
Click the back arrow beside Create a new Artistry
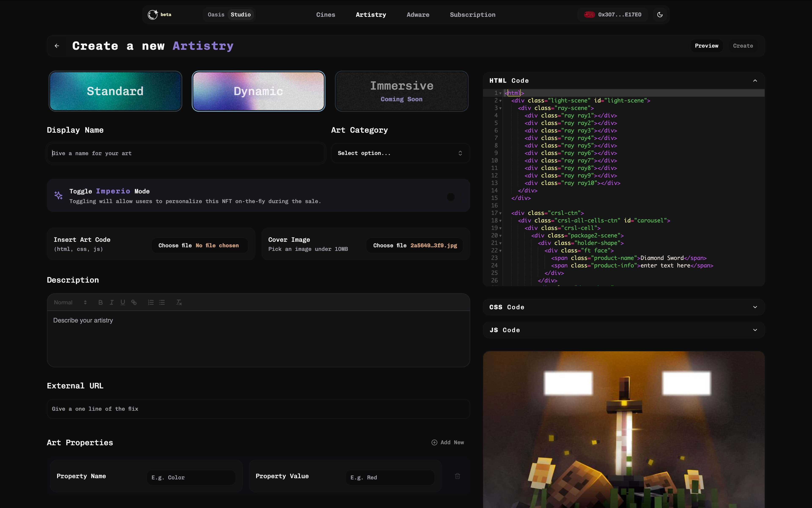tap(57, 46)
